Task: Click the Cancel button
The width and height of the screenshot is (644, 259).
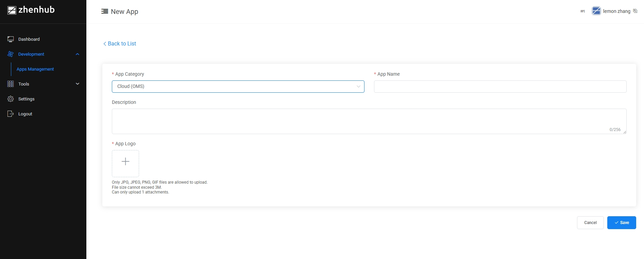Action: pyautogui.click(x=590, y=223)
